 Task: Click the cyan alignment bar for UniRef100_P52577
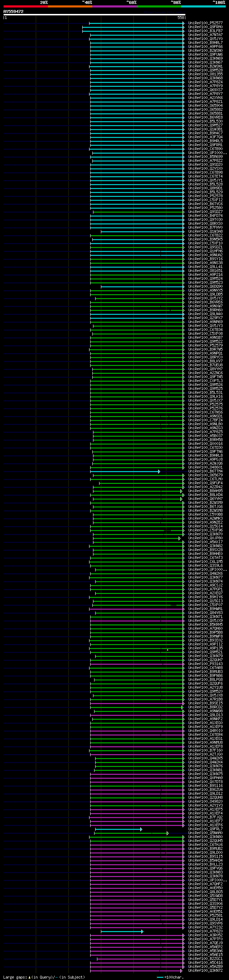pos(136,23)
